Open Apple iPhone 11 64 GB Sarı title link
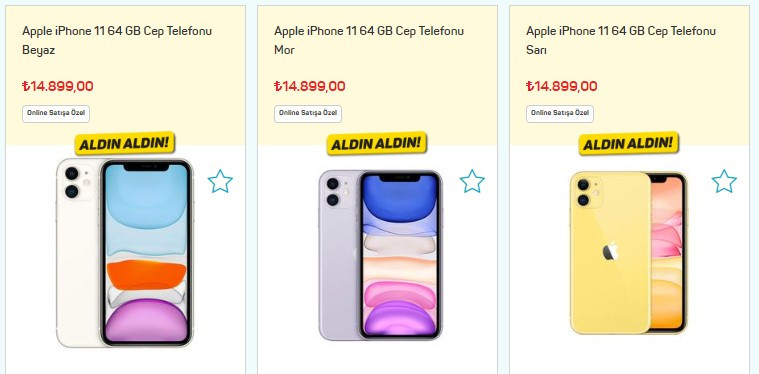The width and height of the screenshot is (759, 374). click(621, 40)
